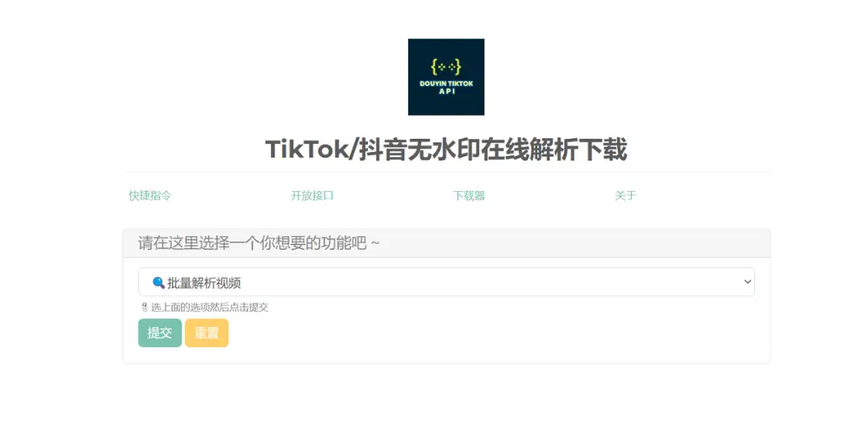This screenshot has width=868, height=434.
Task: Submit using the green 提交 button
Action: (160, 332)
